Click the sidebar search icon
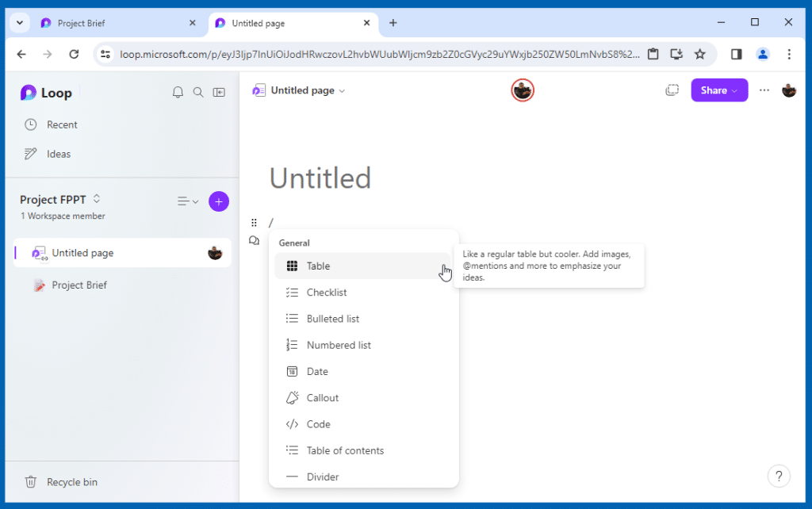This screenshot has width=812, height=509. pyautogui.click(x=198, y=93)
